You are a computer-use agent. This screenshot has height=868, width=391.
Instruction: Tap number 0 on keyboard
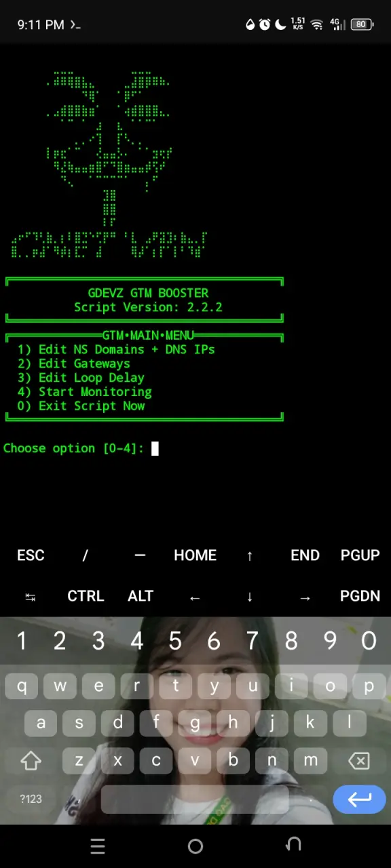tap(369, 641)
